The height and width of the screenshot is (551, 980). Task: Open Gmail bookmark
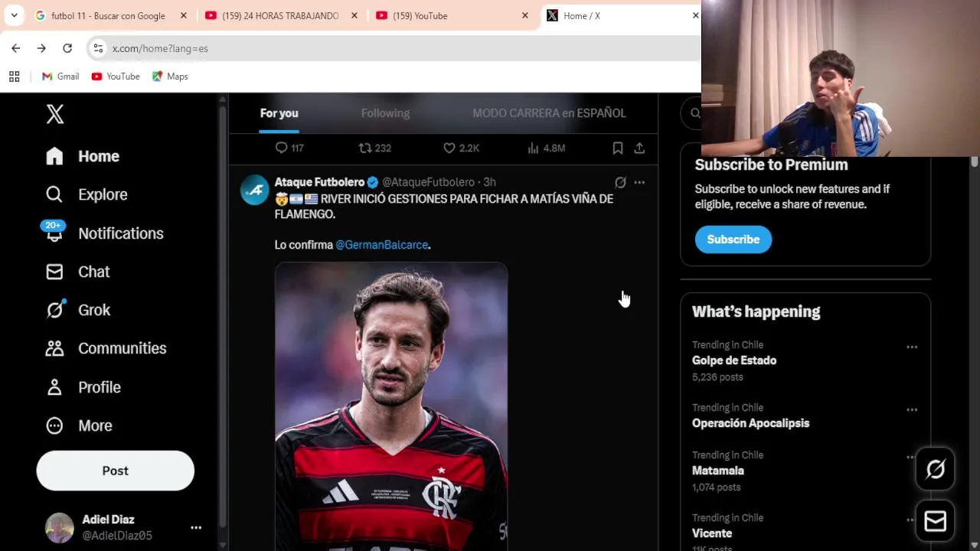coord(60,77)
